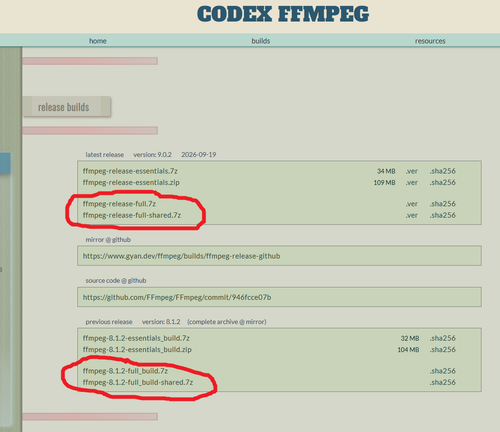Open the ffmpeg-release-github mirror URL
The width and height of the screenshot is (500, 432).
(x=181, y=256)
